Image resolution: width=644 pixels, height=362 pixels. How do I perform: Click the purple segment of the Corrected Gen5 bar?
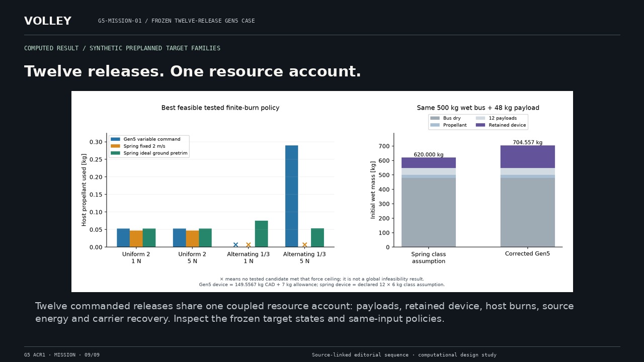click(528, 157)
